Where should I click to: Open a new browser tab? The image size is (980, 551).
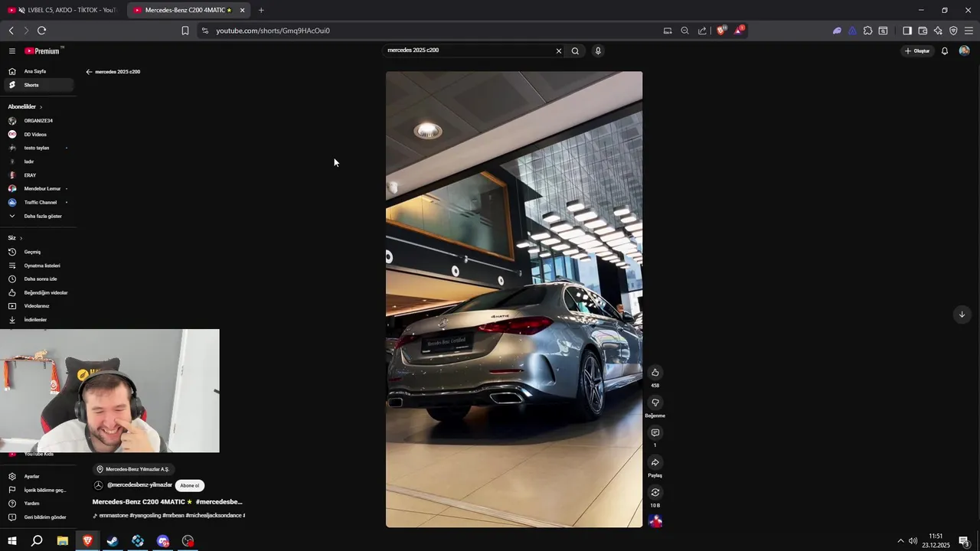coord(261,10)
